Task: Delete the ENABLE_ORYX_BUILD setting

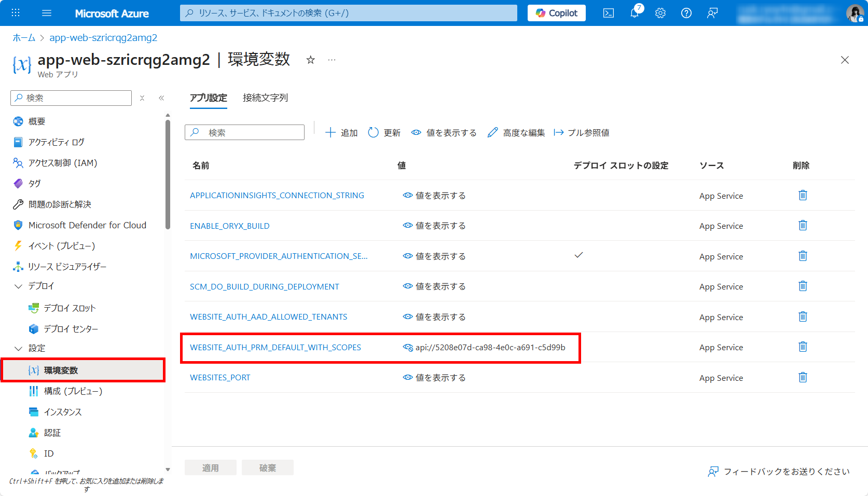Action: (803, 225)
